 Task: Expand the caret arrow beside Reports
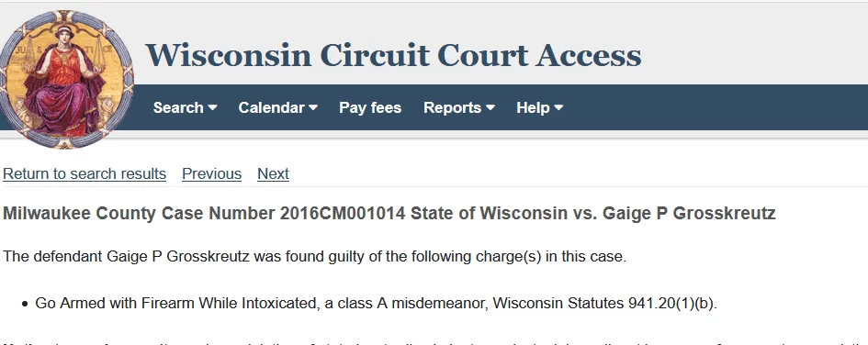pyautogui.click(x=490, y=108)
